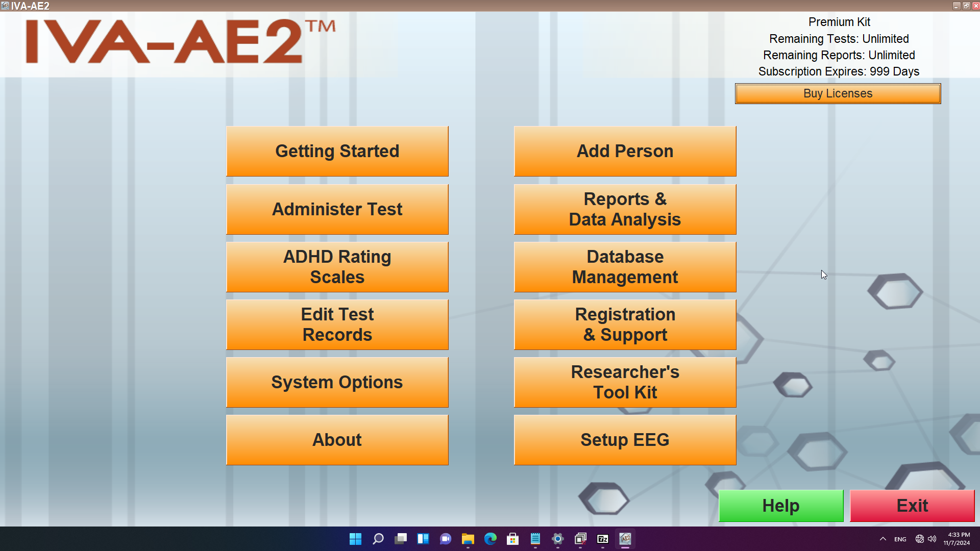The width and height of the screenshot is (980, 551).
Task: Click the volume speaker tray icon
Action: coord(932,539)
